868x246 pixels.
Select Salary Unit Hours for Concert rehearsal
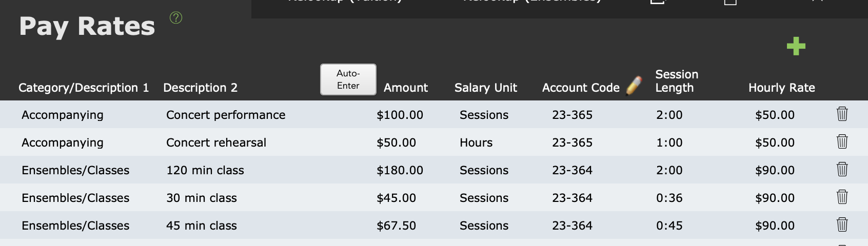pyautogui.click(x=476, y=142)
